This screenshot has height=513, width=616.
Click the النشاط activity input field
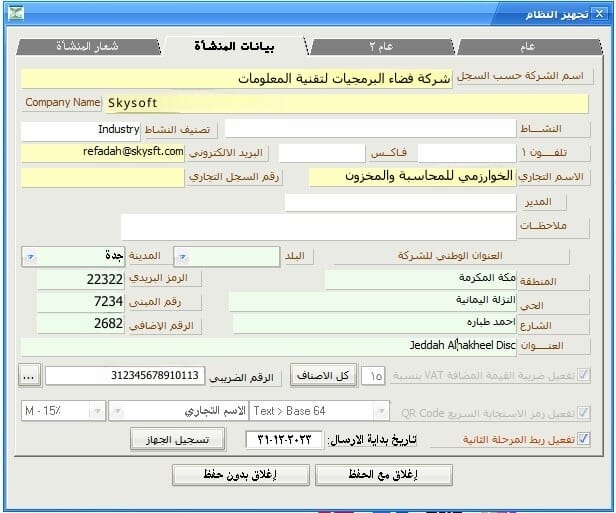pyautogui.click(x=370, y=128)
